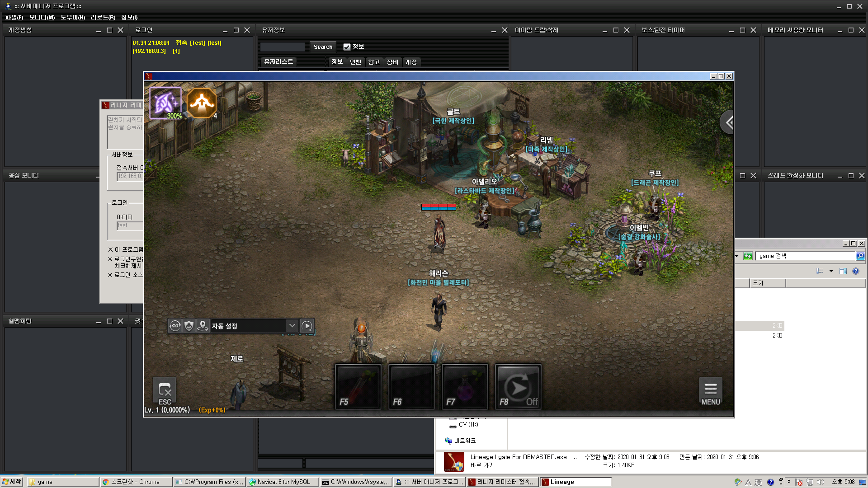Open the 파일(F) menu
The image size is (868, 488).
(x=14, y=17)
